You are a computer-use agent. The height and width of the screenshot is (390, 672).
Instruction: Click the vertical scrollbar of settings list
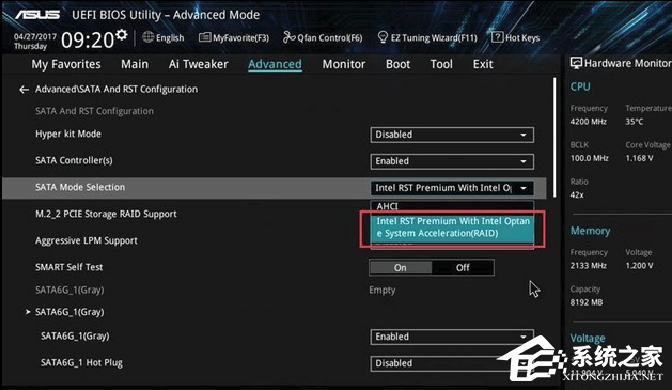point(555,137)
